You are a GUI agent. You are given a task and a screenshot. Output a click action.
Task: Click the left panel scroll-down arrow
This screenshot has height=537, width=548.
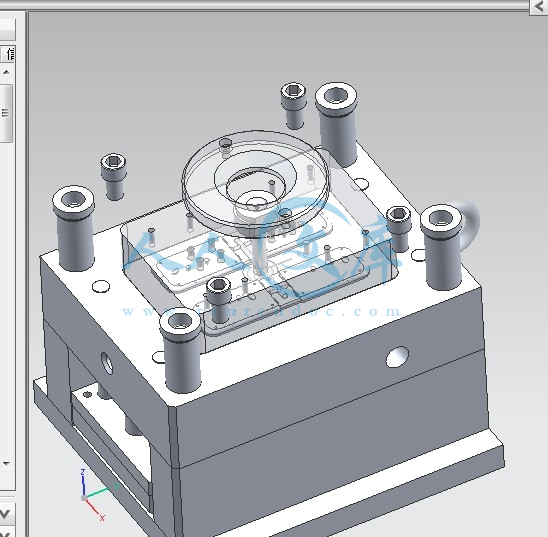[x=6, y=464]
